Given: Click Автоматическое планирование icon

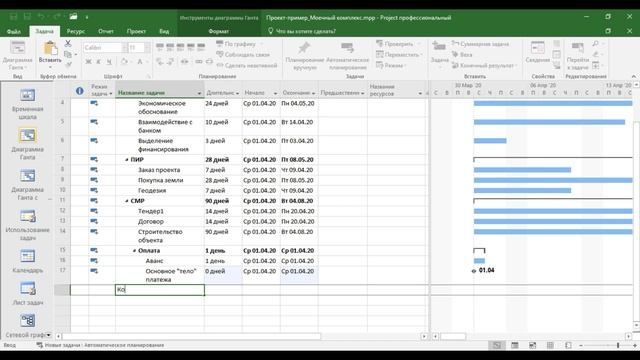Looking at the screenshot, I should [x=347, y=48].
